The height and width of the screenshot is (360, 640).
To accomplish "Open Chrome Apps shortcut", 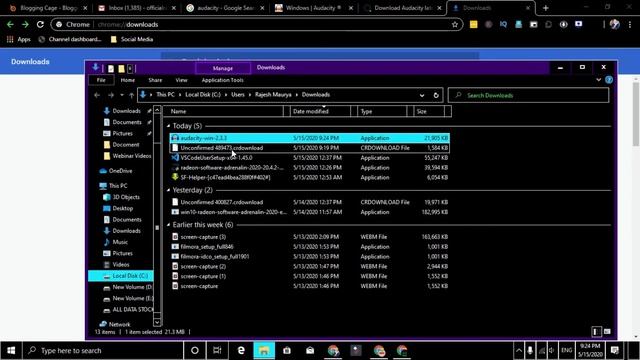I will pos(18,39).
